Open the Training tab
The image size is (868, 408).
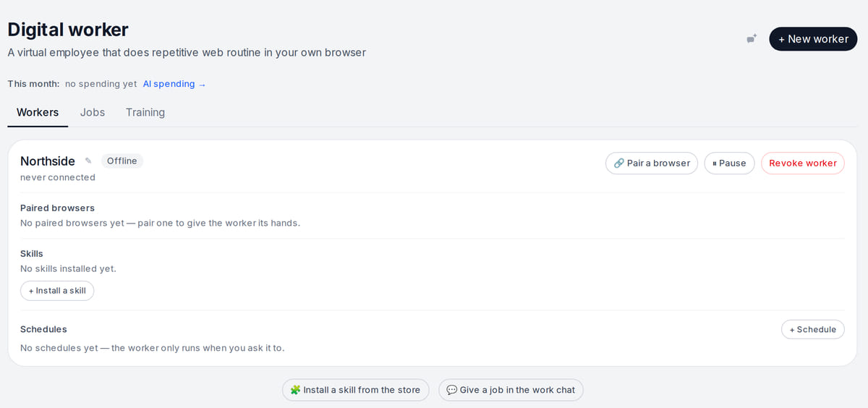tap(145, 112)
